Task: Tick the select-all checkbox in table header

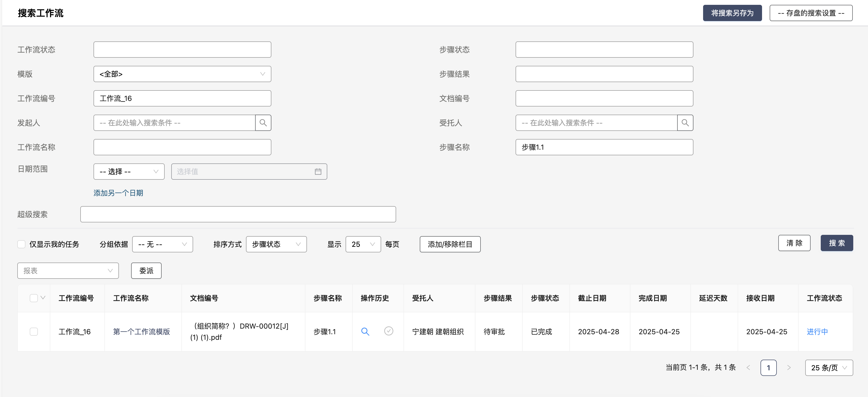Action: [x=34, y=298]
